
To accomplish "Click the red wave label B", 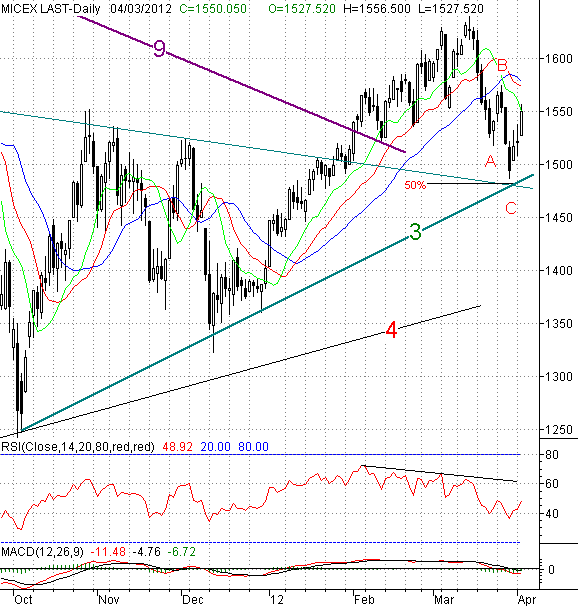I will point(502,64).
